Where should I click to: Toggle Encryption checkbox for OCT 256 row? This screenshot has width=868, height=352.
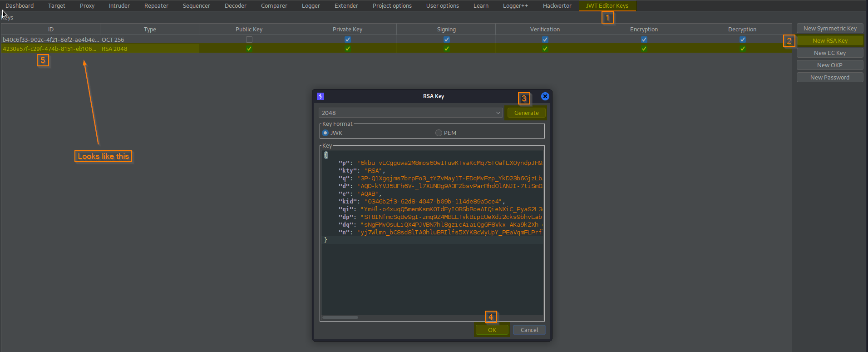644,40
